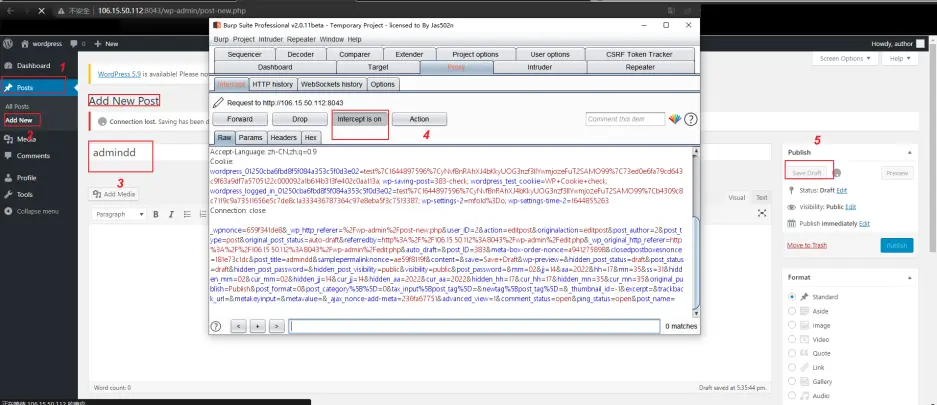Click the Burp search help question icon
The width and height of the screenshot is (937, 405).
click(x=216, y=326)
